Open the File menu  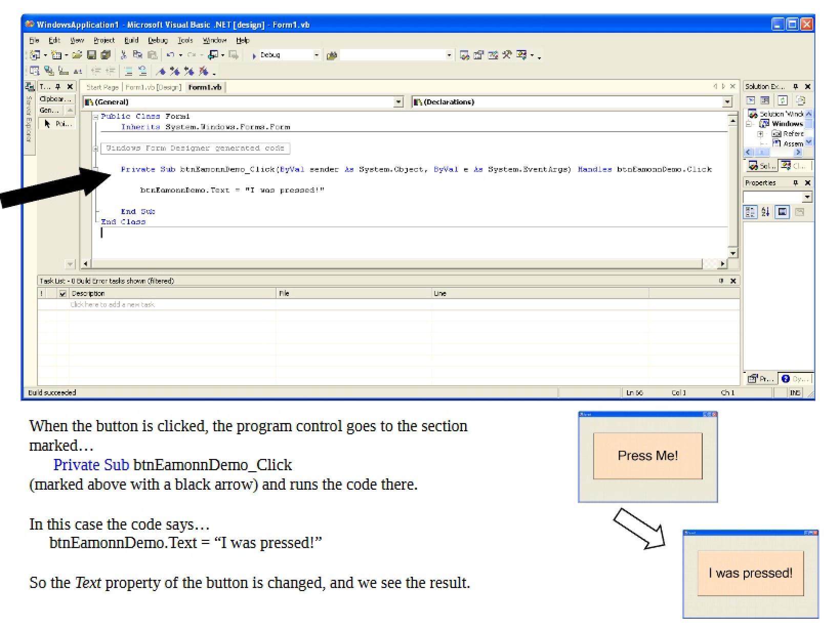(34, 40)
